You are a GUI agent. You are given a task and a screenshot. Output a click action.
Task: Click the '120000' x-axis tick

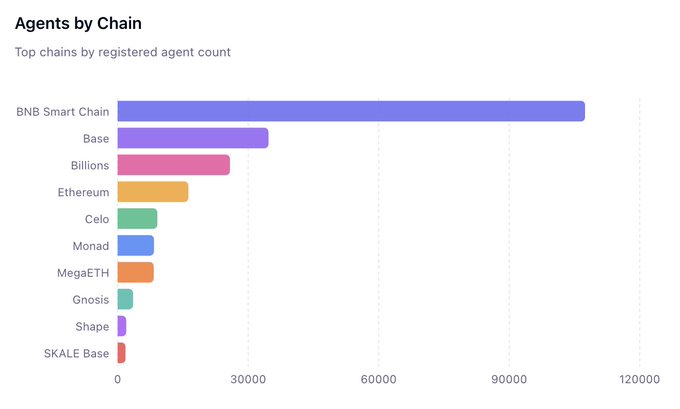[x=640, y=380]
